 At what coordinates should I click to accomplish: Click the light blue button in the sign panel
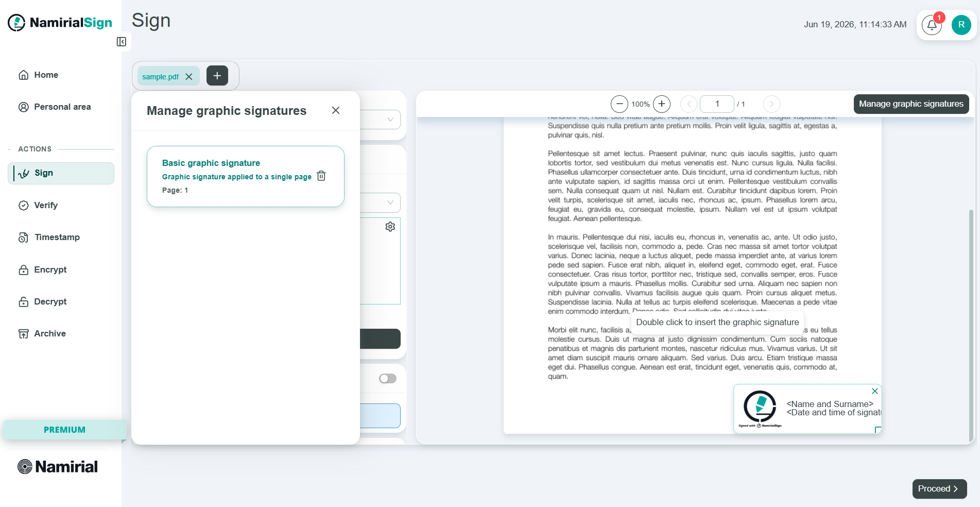coord(380,416)
